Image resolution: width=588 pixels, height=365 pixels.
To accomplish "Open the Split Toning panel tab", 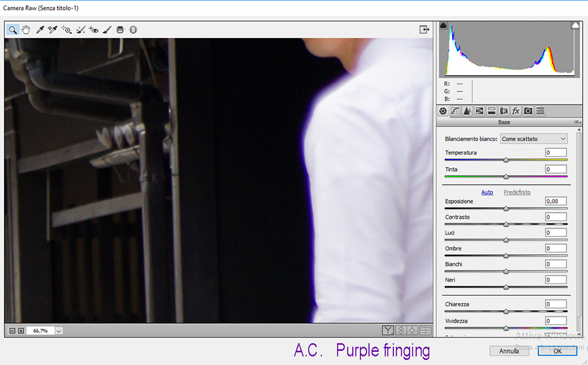I will [491, 111].
